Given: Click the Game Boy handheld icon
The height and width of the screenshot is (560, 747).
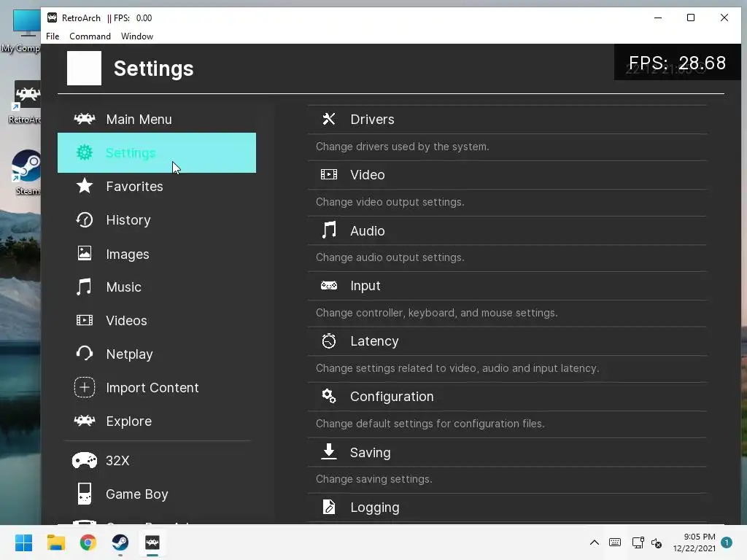Looking at the screenshot, I should pos(85,494).
